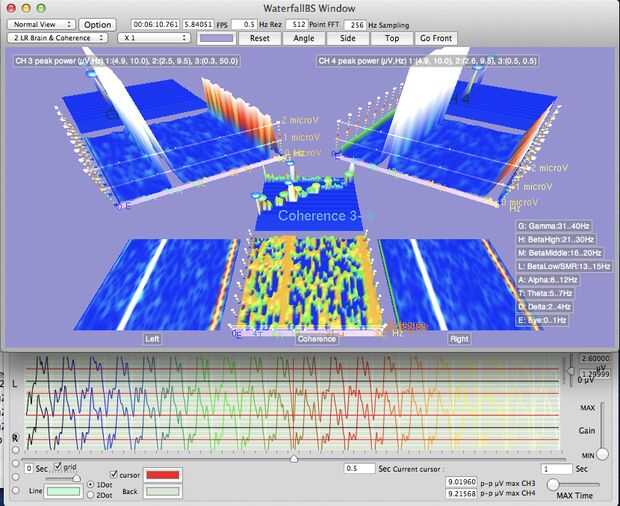
Task: Click the 0 Sec start time field
Action: tap(29, 468)
